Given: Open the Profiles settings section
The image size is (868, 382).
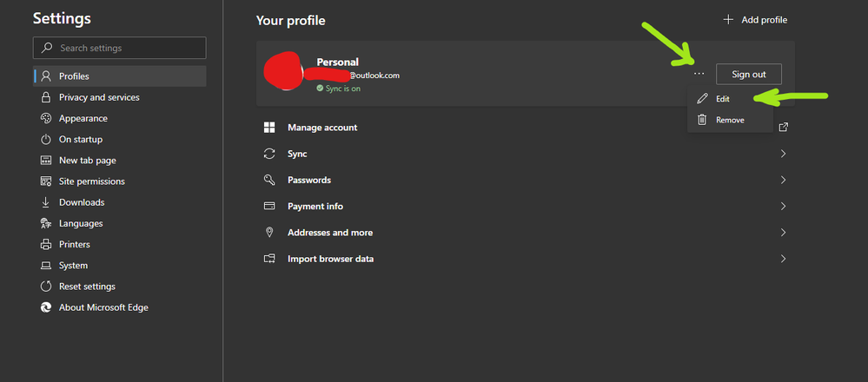Looking at the screenshot, I should pos(120,76).
